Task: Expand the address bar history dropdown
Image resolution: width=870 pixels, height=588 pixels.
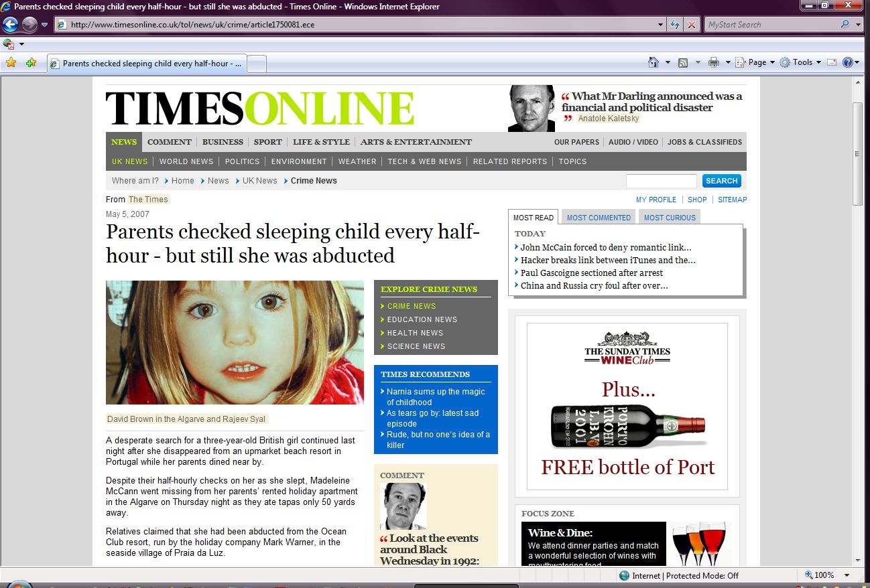Action: point(661,25)
